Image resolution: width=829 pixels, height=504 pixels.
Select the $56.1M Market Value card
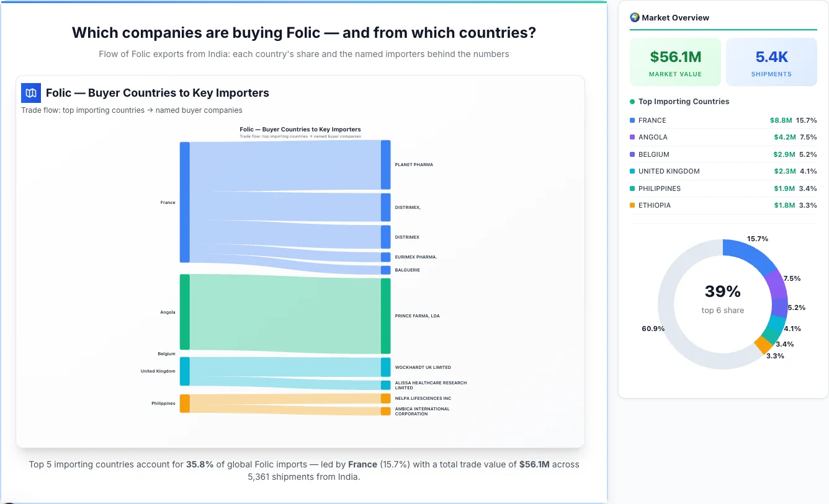[x=675, y=61]
